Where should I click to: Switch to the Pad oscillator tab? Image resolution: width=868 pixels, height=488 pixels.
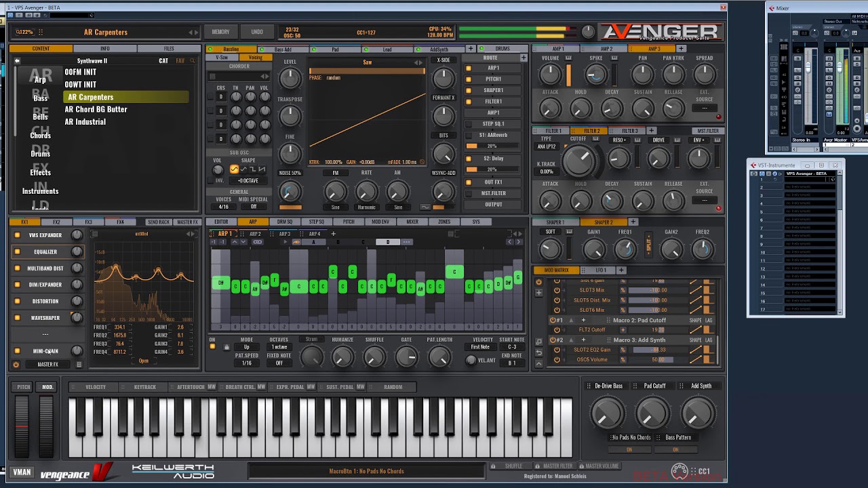[x=335, y=49]
